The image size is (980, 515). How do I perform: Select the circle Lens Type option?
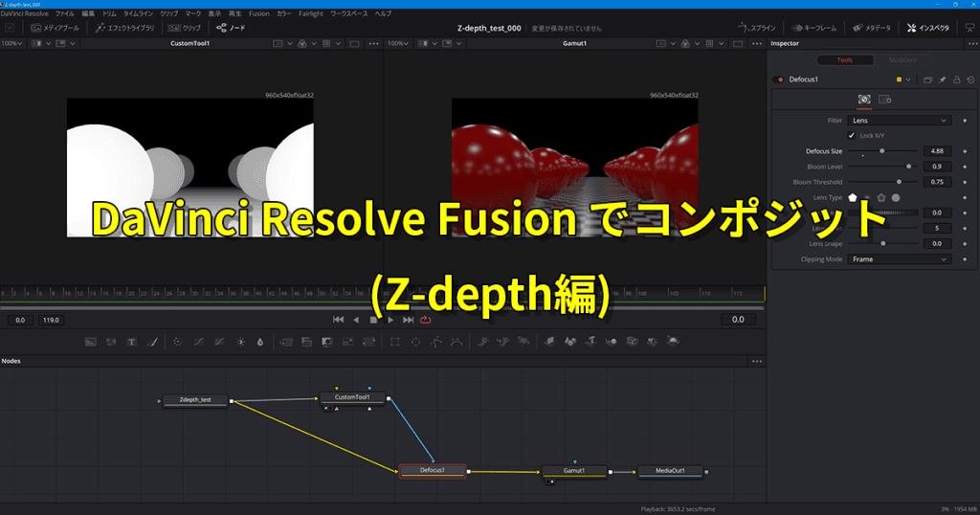click(x=896, y=197)
